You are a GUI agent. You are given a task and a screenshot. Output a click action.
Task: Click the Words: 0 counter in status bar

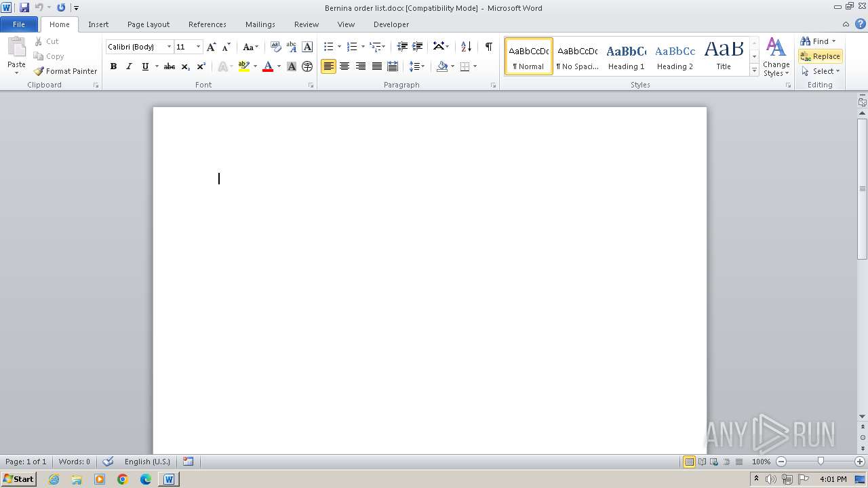click(74, 462)
